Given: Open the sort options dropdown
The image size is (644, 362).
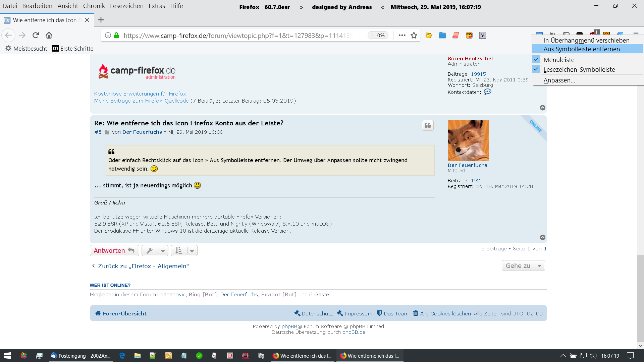Looking at the screenshot, I should [x=184, y=250].
